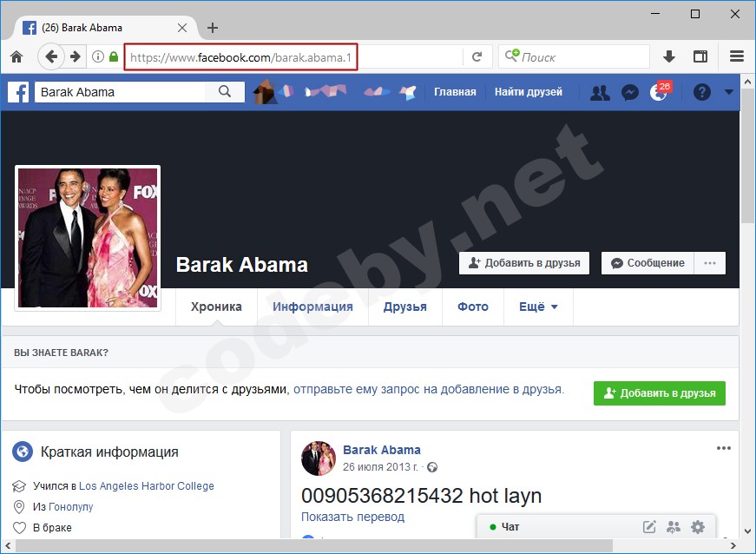Open Найти друзей link
The height and width of the screenshot is (554, 756).
click(x=529, y=92)
